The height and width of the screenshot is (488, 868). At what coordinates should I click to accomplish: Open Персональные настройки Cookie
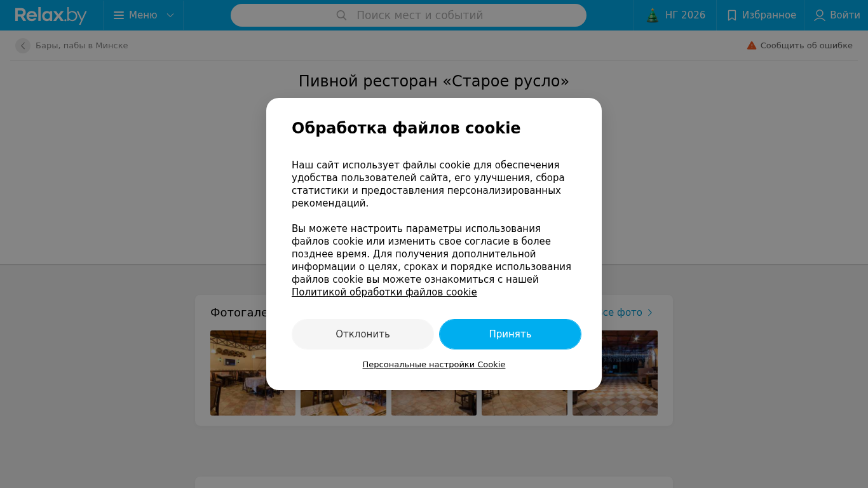tap(434, 365)
